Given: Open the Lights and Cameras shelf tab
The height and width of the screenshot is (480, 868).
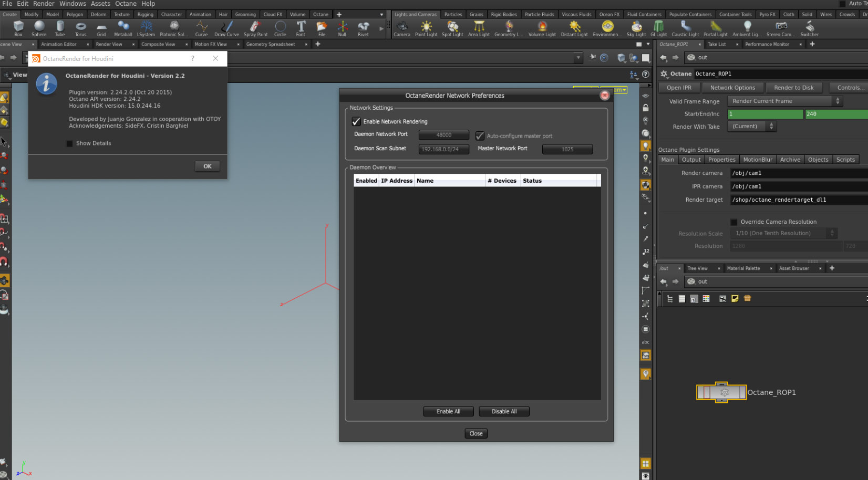Looking at the screenshot, I should point(416,15).
